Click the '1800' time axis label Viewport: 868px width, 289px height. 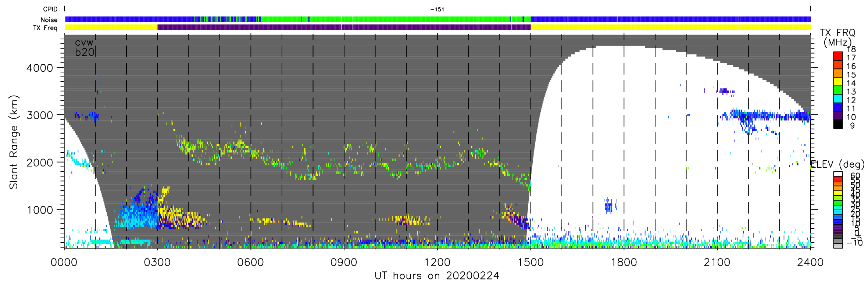(624, 262)
